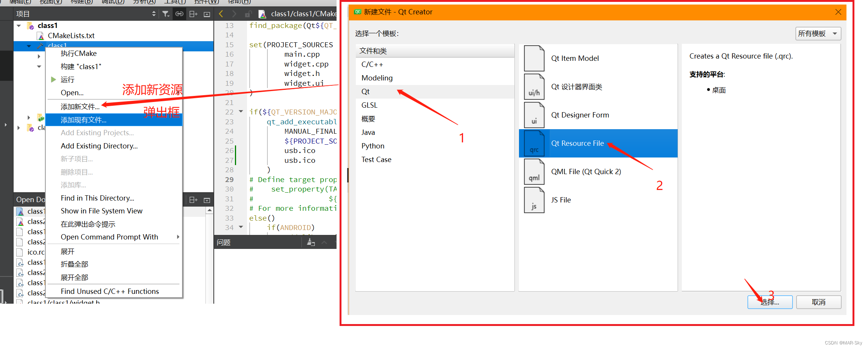The image size is (868, 349).
Task: Choose 添加现有文件... in context menu
Action: coord(114,120)
